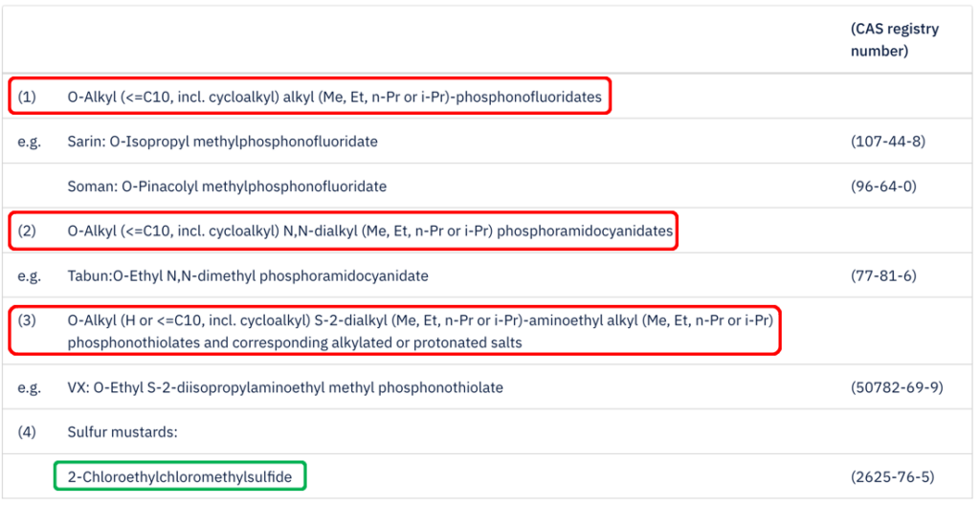Click the VX: O-Ethyl S-2-diisopropylaminoethyl entry
Screen dimensions: 980x505
pos(285,387)
